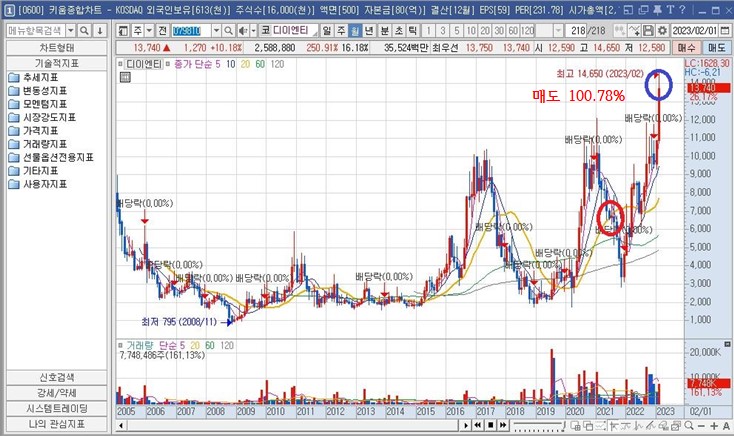
Task: Click the fast forward button under the chart
Action: coord(503,425)
